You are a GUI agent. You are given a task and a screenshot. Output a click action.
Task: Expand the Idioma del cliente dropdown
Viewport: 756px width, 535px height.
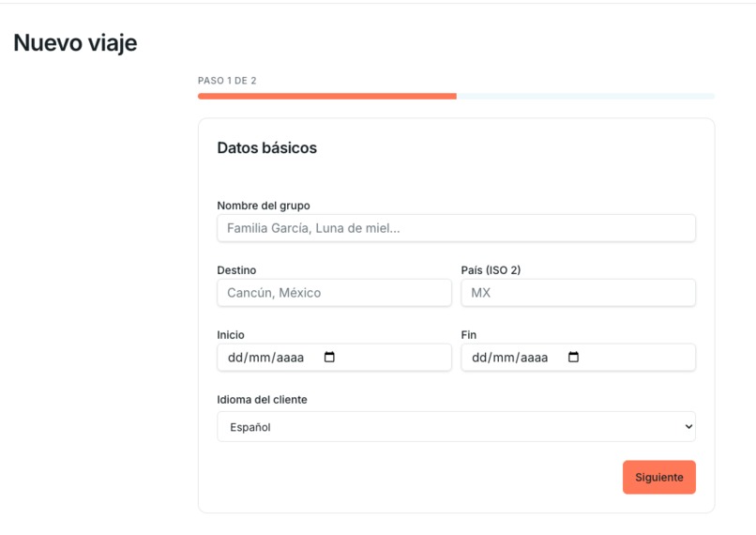tap(456, 426)
